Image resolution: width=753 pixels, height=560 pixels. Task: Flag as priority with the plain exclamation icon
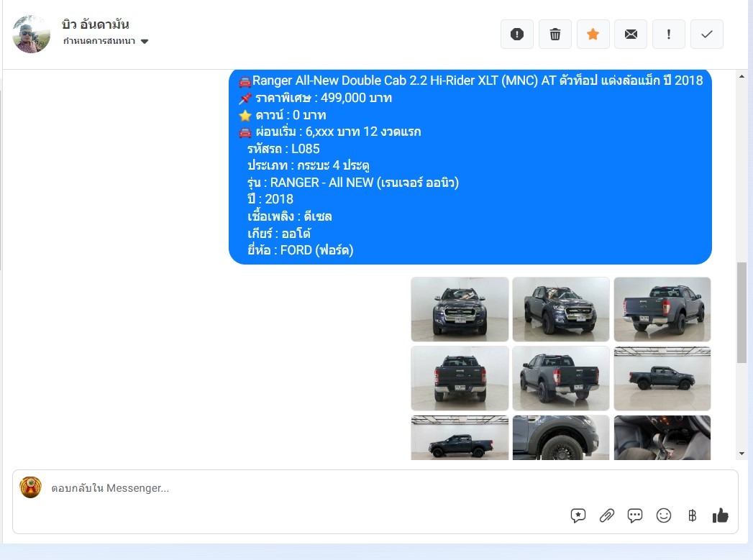668,34
